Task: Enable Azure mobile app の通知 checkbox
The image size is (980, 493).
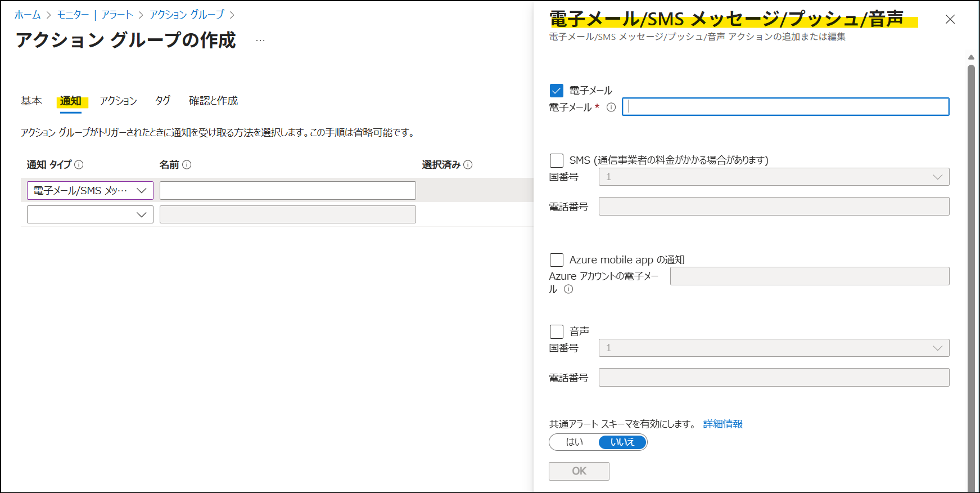Action: [x=556, y=260]
